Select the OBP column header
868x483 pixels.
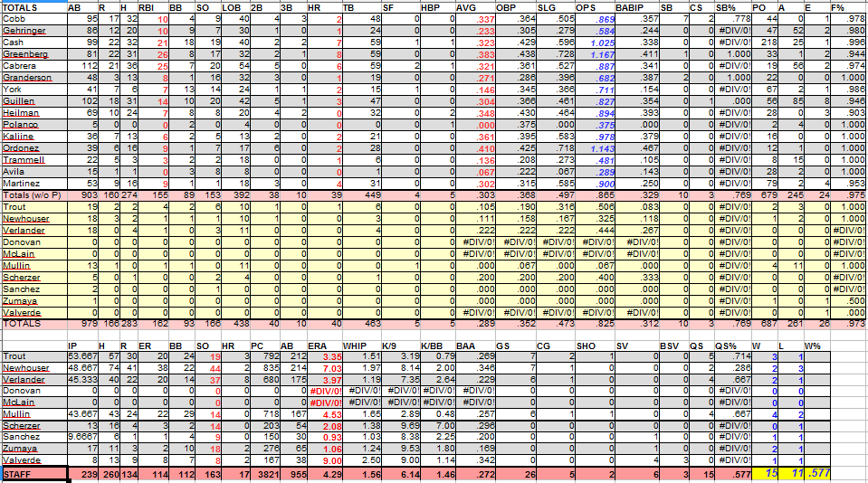515,8
